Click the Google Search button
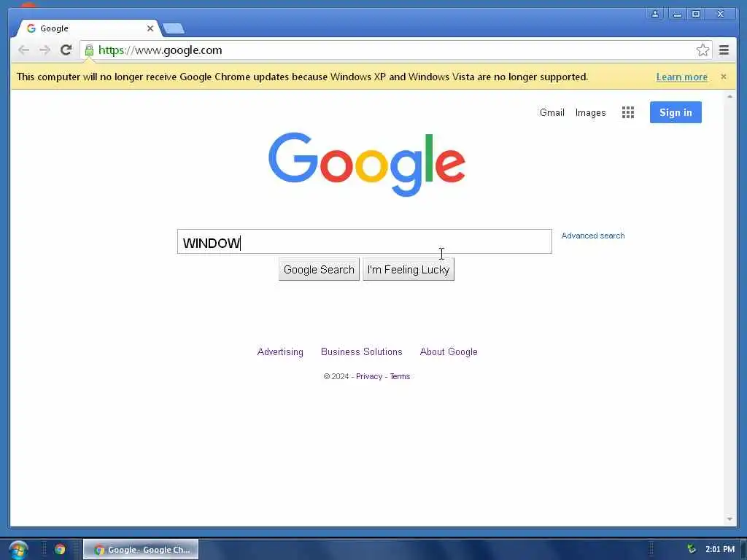The height and width of the screenshot is (560, 747). tap(319, 270)
